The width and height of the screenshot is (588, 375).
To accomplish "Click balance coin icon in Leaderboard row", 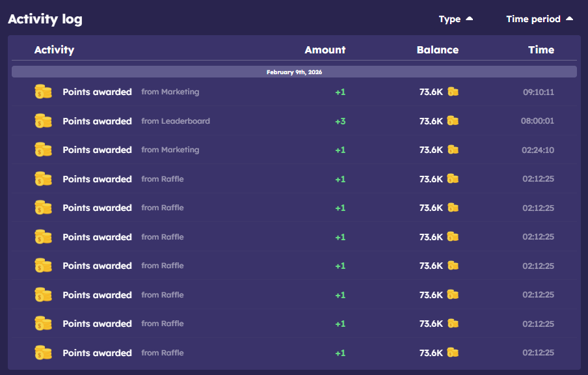I will (x=453, y=121).
